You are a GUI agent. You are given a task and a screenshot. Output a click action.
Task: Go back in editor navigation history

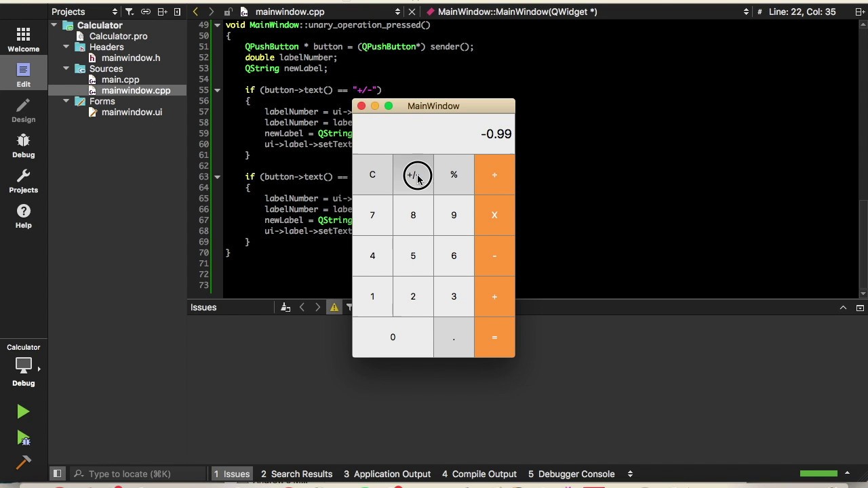coord(196,12)
